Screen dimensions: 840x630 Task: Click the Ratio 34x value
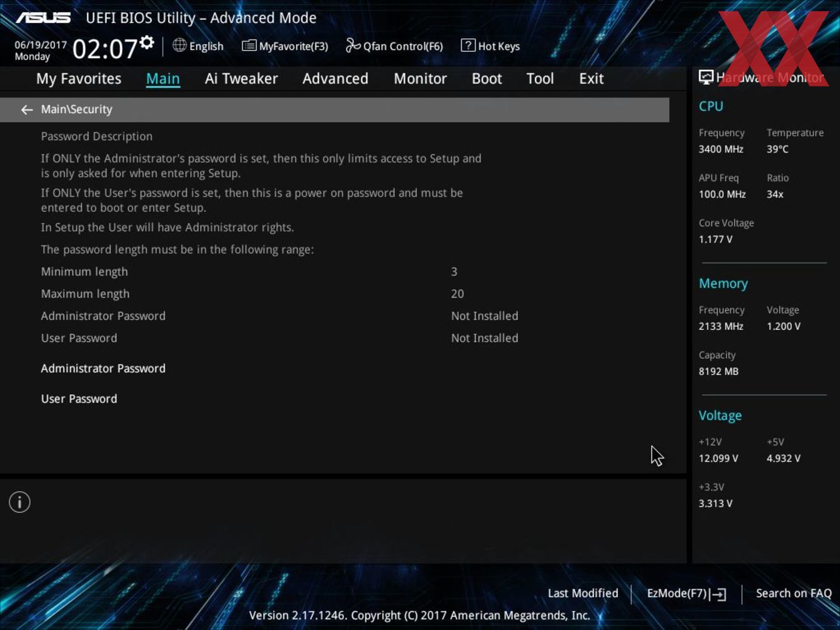click(775, 194)
